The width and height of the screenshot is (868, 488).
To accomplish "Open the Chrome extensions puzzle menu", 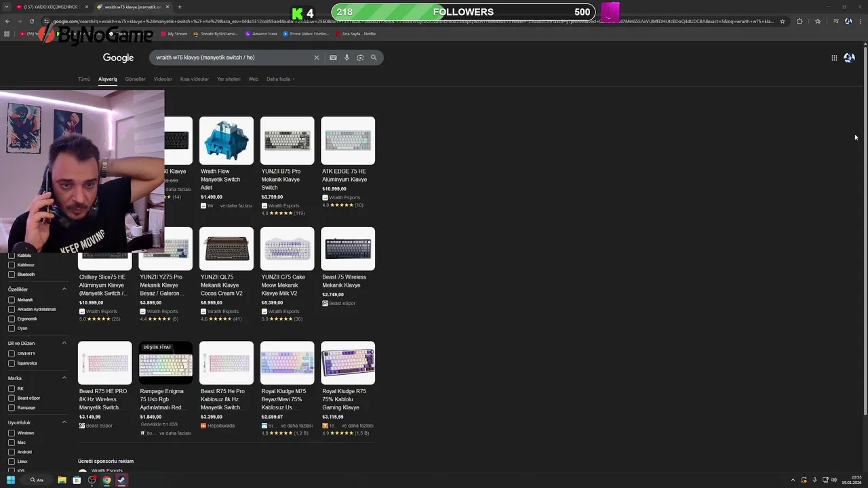I will [800, 21].
